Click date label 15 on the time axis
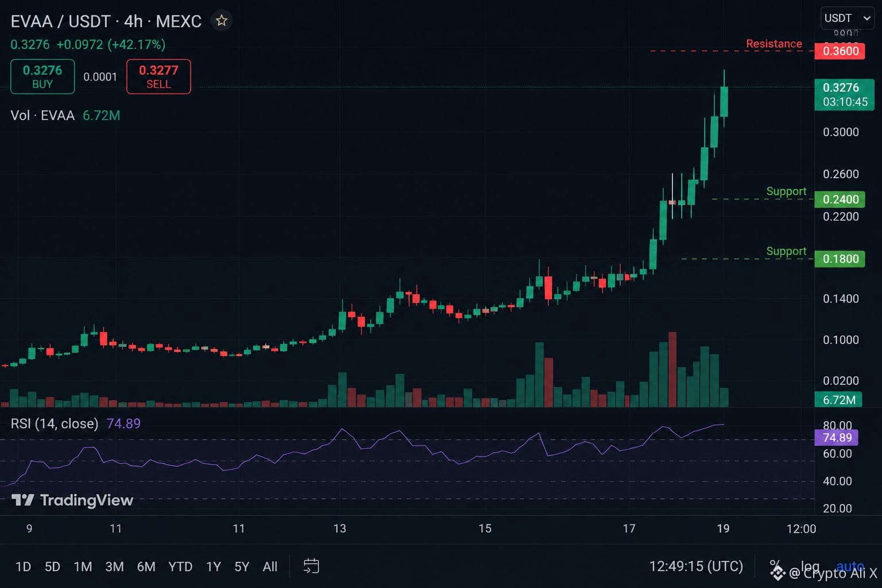Screen dimensions: 882x588 (485, 529)
